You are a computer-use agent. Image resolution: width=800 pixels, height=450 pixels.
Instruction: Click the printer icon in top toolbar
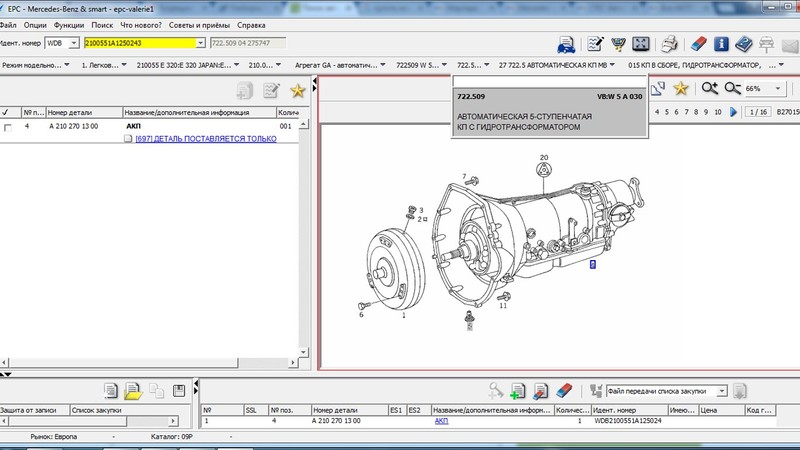pyautogui.click(x=671, y=44)
